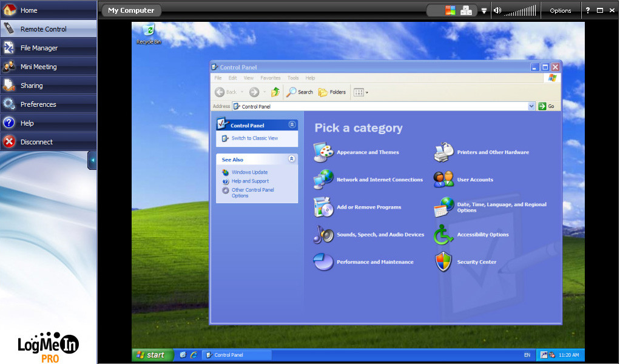Viewport: 620px width, 364px height.
Task: Click the speaker sound icon in LogMeIn toolbar
Action: [x=497, y=10]
